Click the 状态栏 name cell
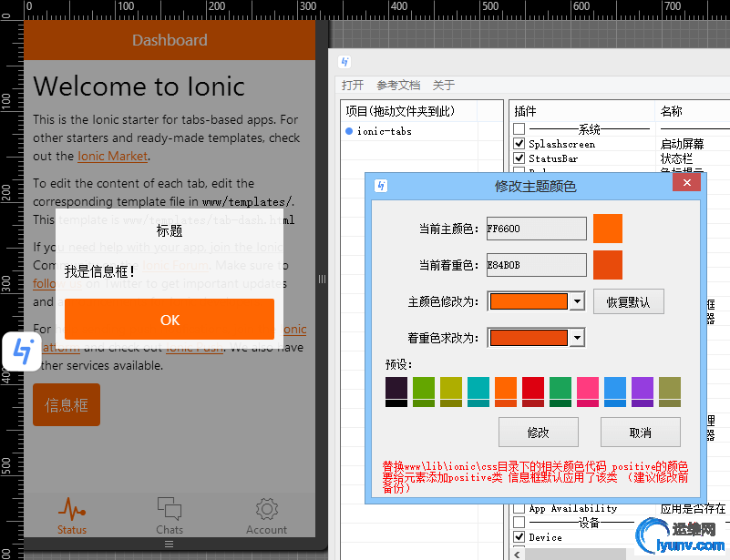Image resolution: width=730 pixels, height=560 pixels. click(676, 158)
